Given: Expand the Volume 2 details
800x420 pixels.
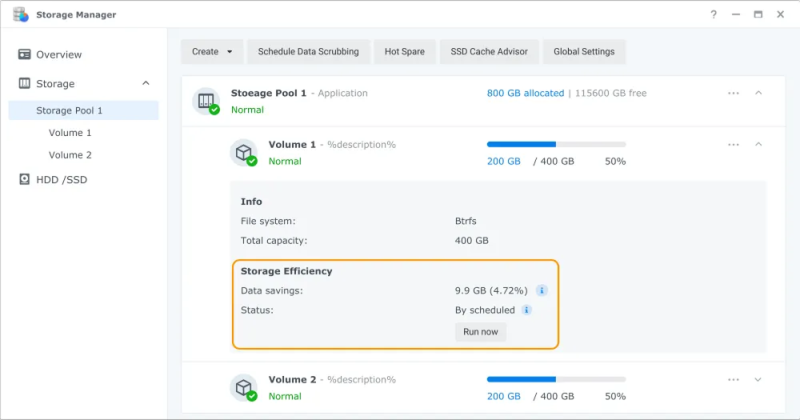Looking at the screenshot, I should point(758,379).
